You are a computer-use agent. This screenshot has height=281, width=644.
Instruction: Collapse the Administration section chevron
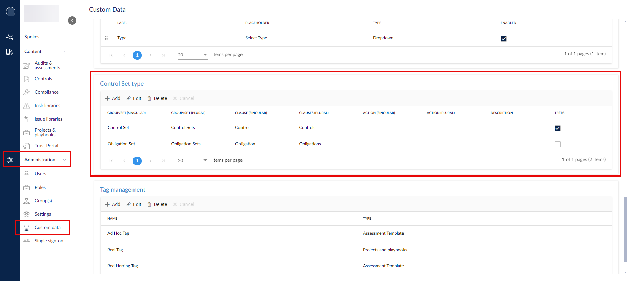click(x=64, y=160)
